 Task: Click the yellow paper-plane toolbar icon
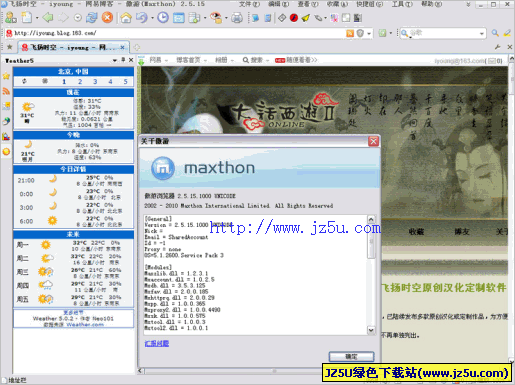[x=306, y=18]
